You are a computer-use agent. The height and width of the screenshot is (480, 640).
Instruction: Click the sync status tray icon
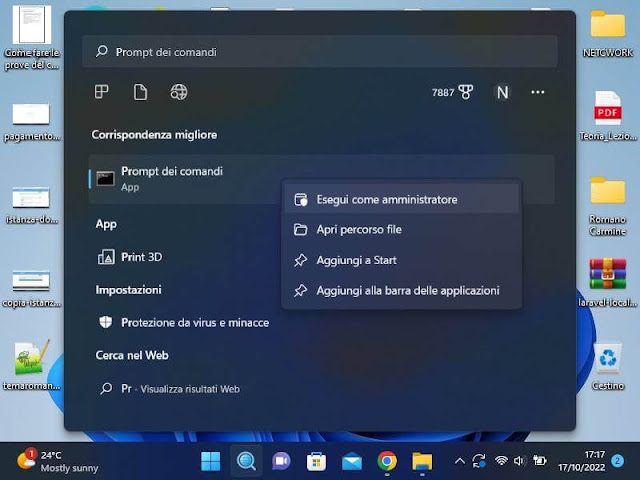479,461
